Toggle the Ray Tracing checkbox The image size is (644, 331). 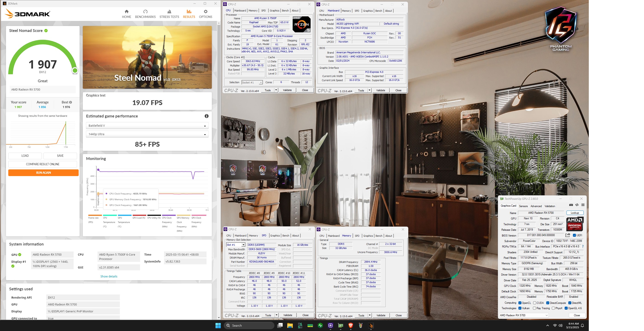534,308
